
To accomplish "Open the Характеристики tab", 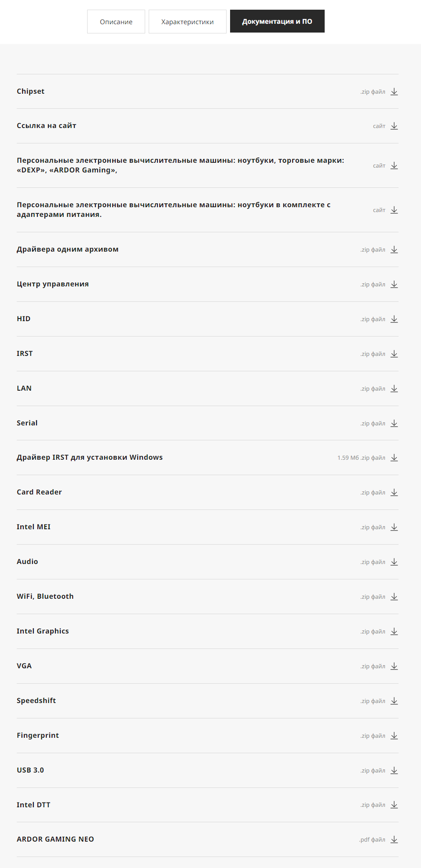I will pos(187,22).
